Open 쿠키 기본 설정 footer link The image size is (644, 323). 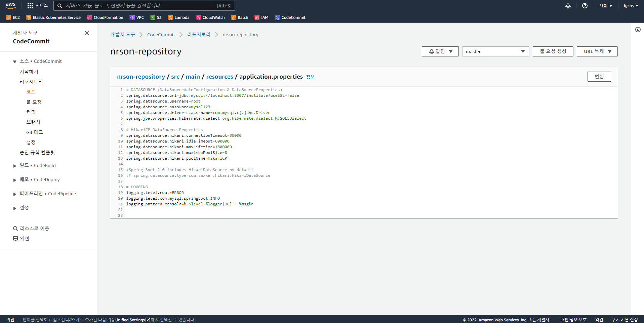(625, 320)
